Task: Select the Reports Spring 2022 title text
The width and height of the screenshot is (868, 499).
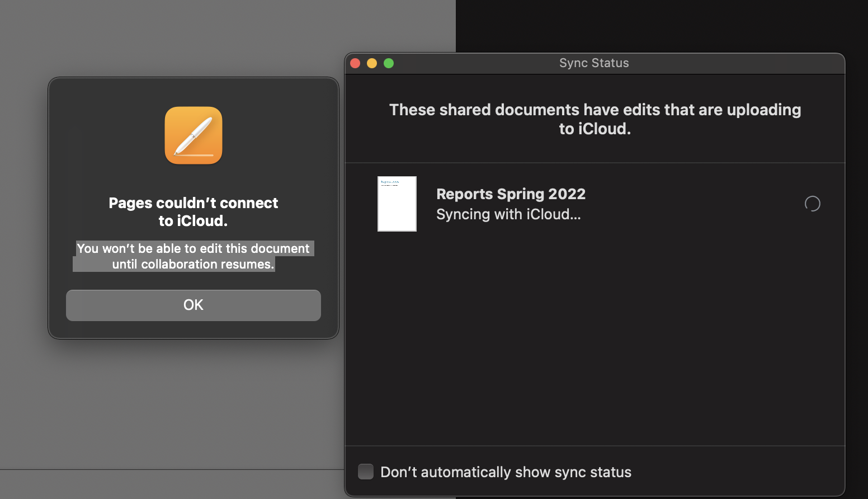Action: pyautogui.click(x=511, y=194)
